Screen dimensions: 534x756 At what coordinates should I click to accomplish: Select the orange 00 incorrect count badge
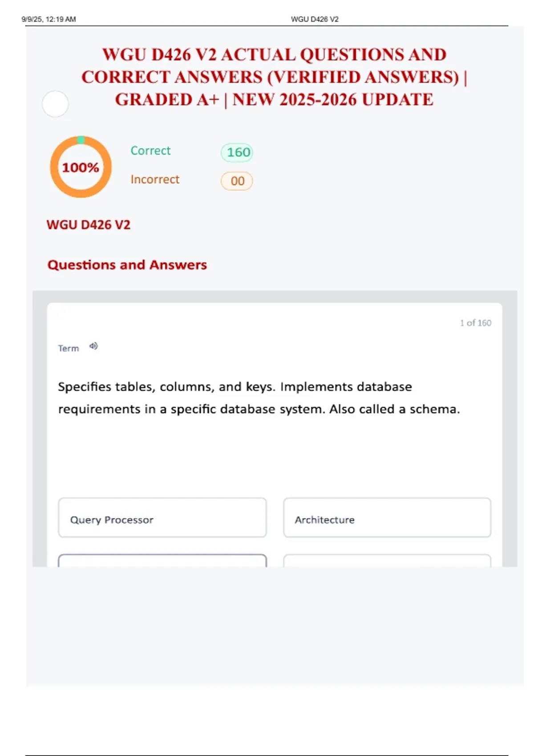coord(237,181)
